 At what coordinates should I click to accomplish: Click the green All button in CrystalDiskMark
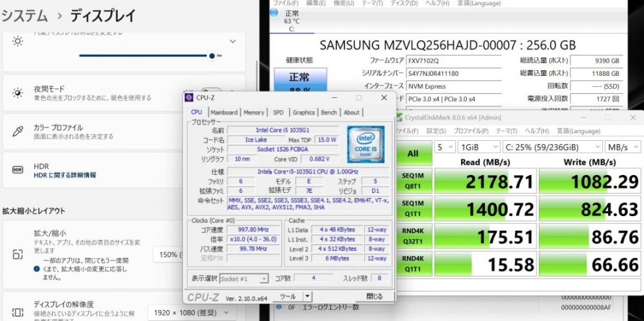click(x=413, y=154)
